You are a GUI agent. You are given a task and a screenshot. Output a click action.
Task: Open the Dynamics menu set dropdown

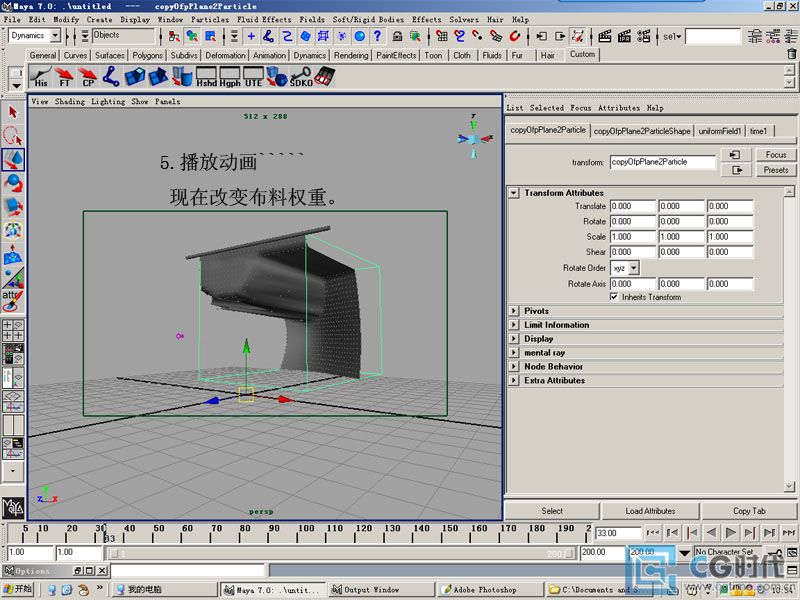(x=56, y=35)
